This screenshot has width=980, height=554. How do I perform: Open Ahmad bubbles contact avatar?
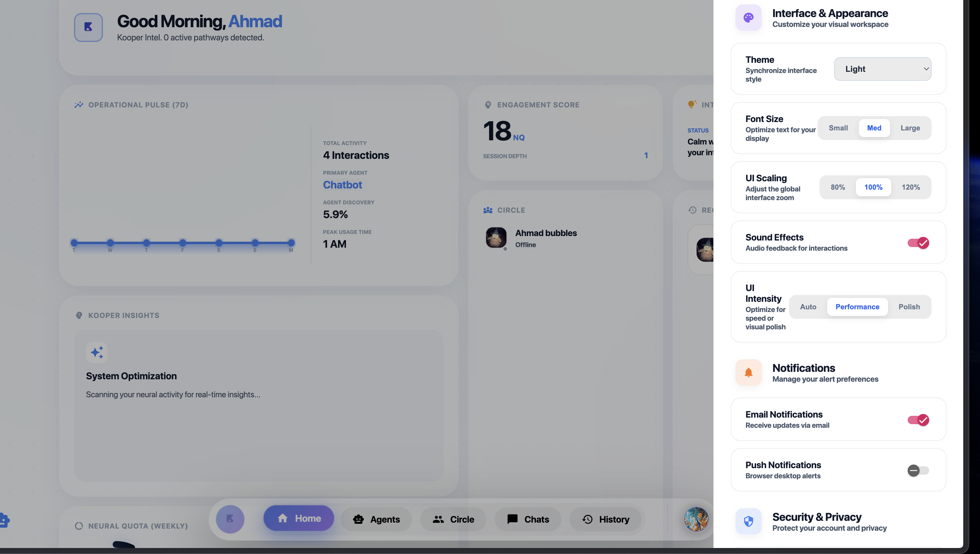496,238
